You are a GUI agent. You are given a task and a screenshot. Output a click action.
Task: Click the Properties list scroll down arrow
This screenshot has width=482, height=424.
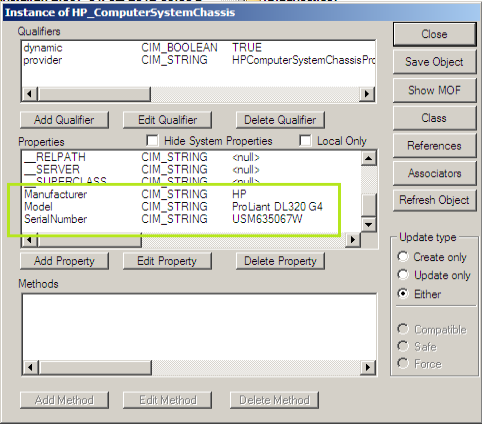369,224
